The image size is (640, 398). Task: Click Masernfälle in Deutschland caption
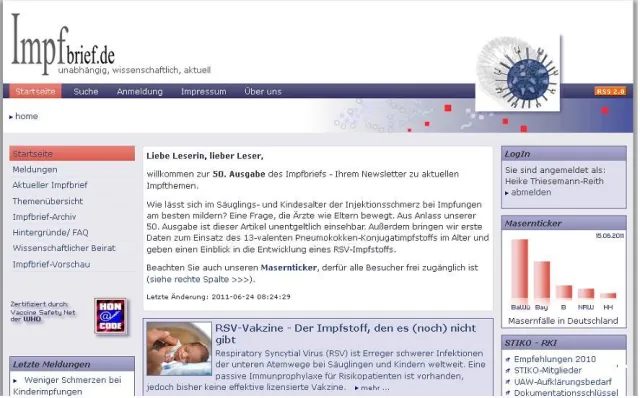pos(563,321)
